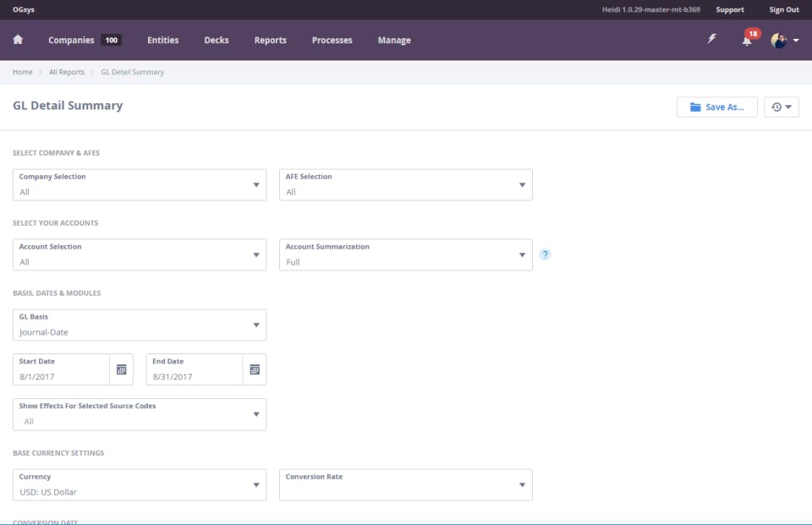Open the user avatar menu
Screen dimensions: 812x525
point(778,40)
